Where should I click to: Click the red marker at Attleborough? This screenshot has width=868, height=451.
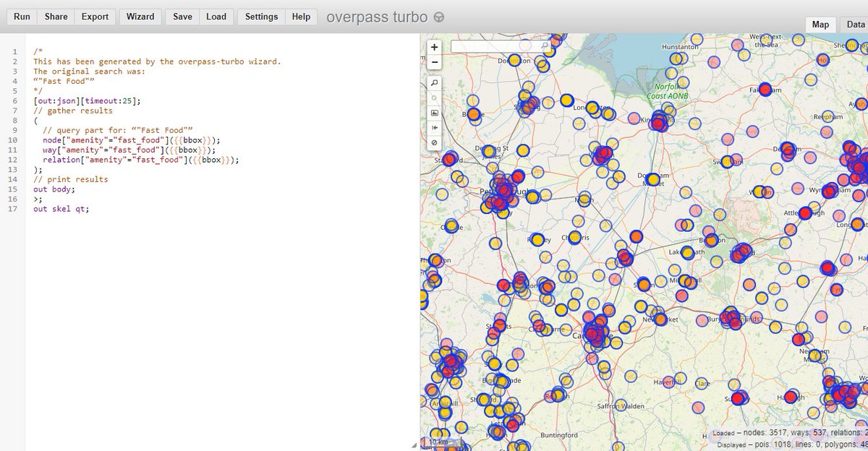pyautogui.click(x=805, y=213)
